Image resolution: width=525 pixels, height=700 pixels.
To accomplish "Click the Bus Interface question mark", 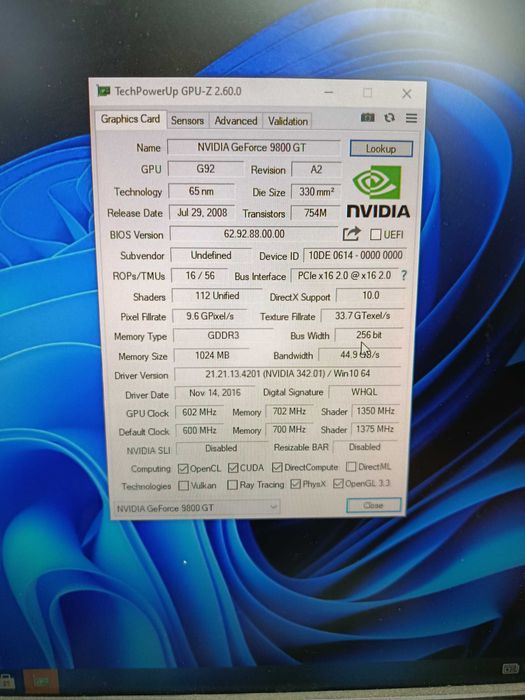I will (x=404, y=275).
